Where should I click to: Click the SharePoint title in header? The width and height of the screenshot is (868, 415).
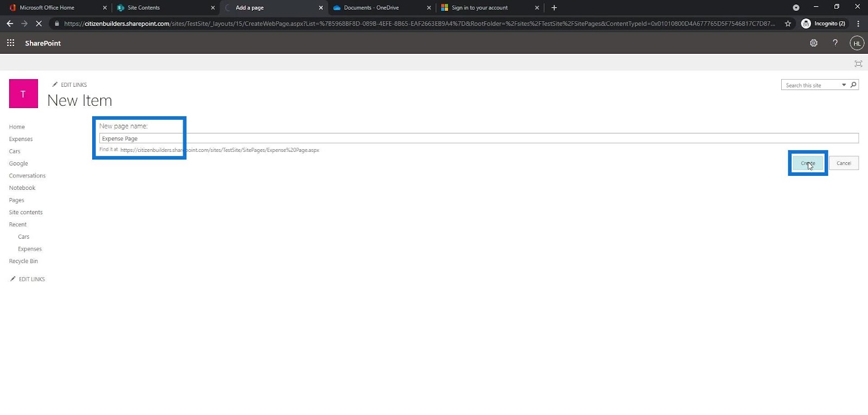tap(43, 43)
